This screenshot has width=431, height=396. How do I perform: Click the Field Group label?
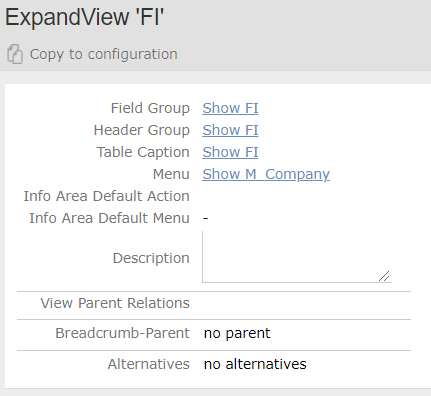(150, 108)
